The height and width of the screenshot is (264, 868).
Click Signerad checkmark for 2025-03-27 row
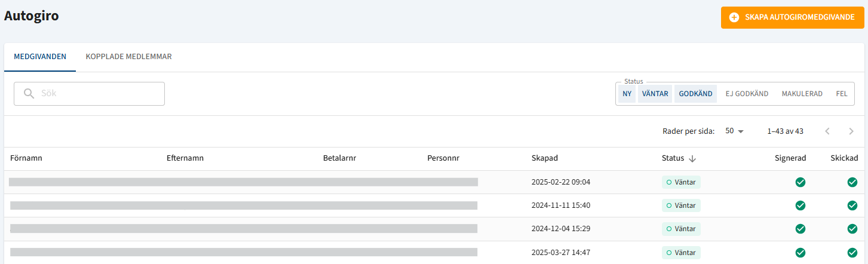(800, 253)
